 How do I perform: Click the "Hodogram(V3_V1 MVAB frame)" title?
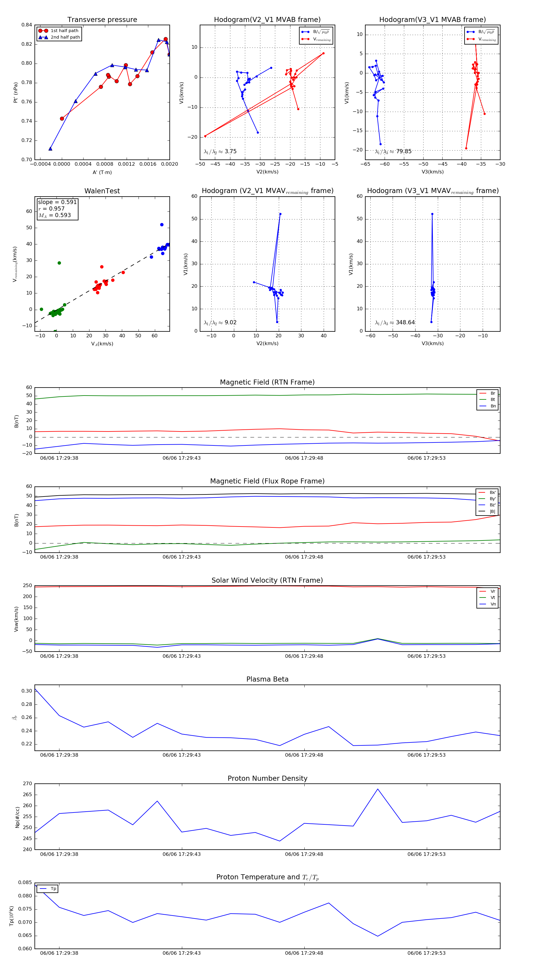click(x=432, y=20)
